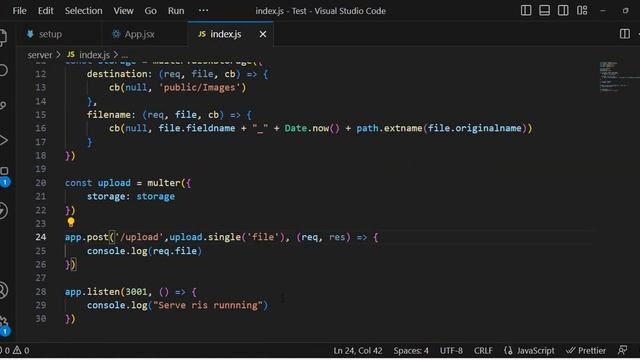Viewport: 640px width, 360px height.
Task: Click on const upload declaration
Action: (98, 183)
